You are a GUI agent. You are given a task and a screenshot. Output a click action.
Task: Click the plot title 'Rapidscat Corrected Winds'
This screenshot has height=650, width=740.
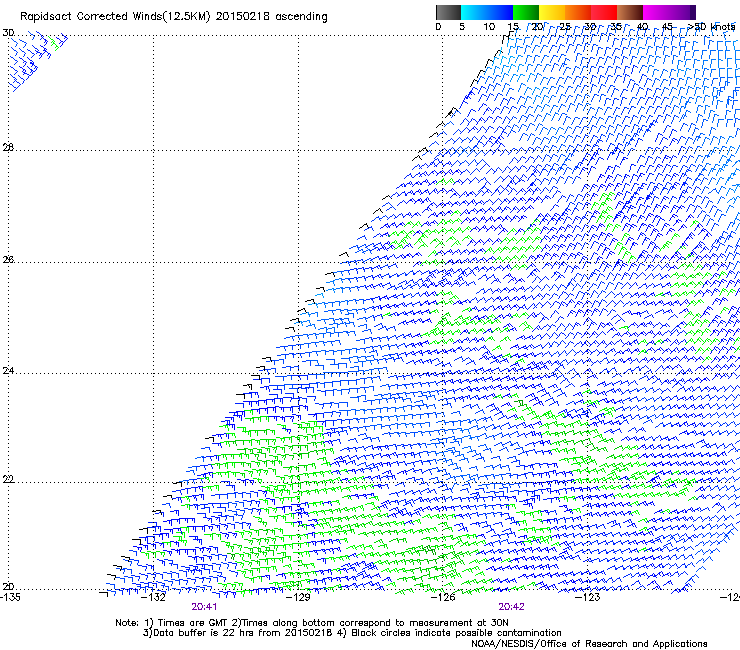coord(90,16)
